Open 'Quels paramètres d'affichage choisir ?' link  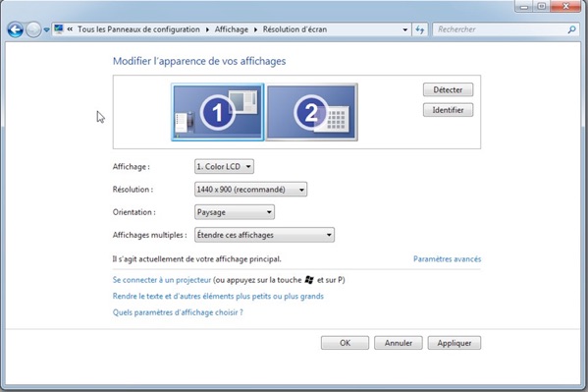(178, 312)
